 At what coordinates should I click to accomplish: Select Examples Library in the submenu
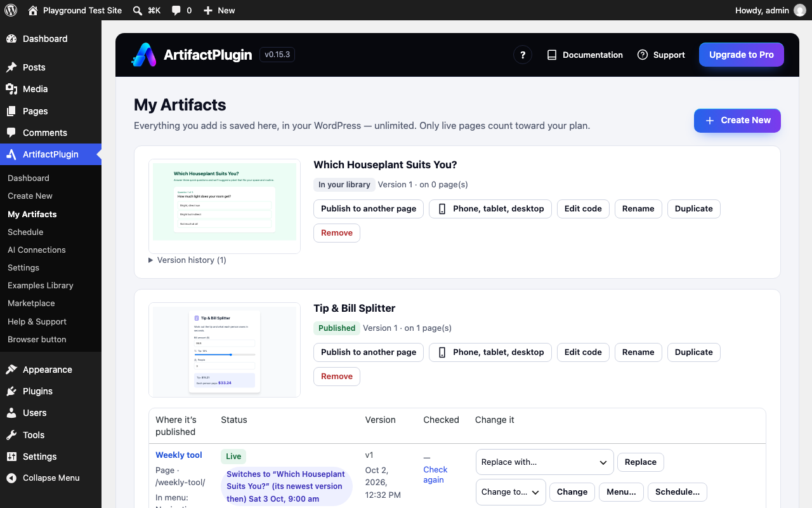click(x=41, y=286)
